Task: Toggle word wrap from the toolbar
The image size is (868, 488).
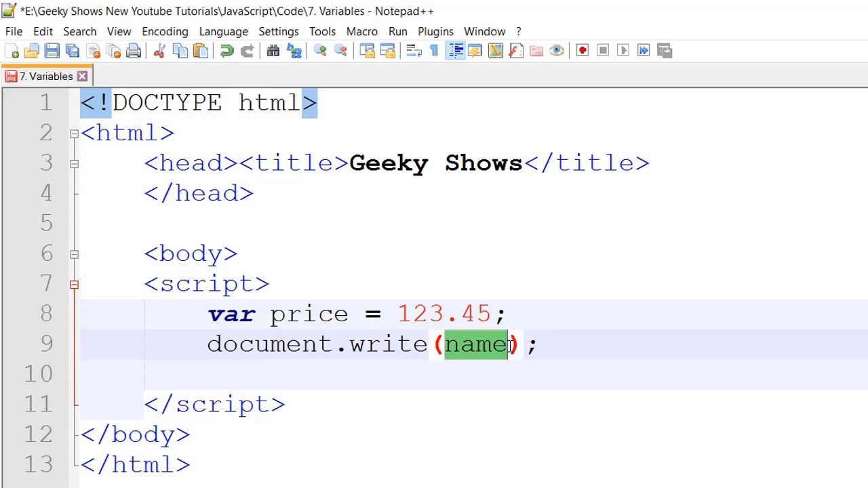Action: 414,51
